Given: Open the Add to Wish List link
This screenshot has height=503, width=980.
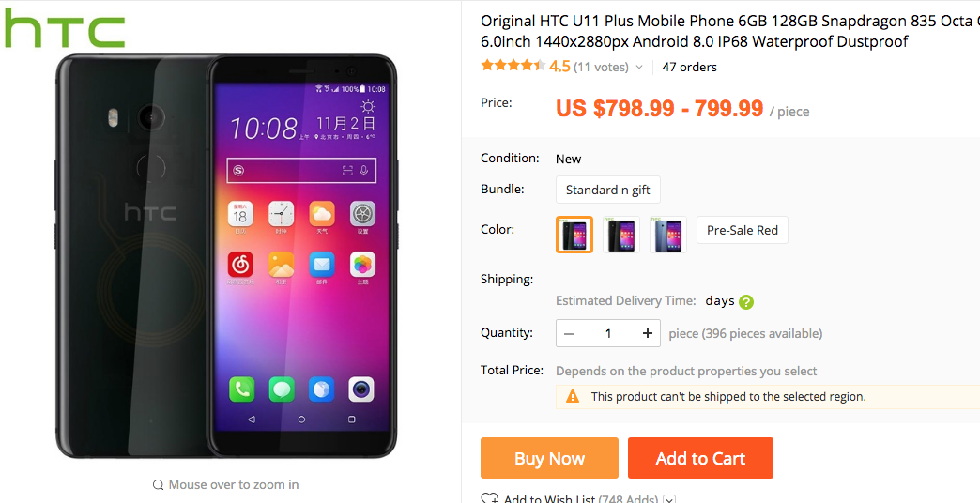Looking at the screenshot, I should tap(550, 499).
